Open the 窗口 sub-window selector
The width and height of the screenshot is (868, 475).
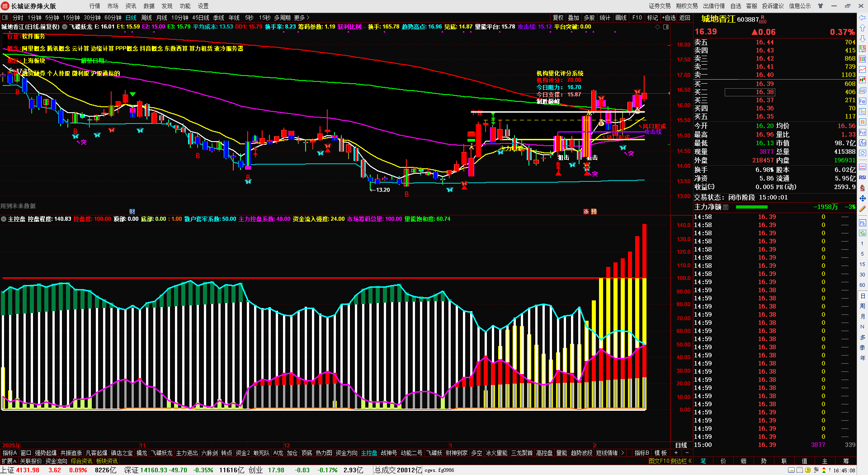click(x=26, y=453)
